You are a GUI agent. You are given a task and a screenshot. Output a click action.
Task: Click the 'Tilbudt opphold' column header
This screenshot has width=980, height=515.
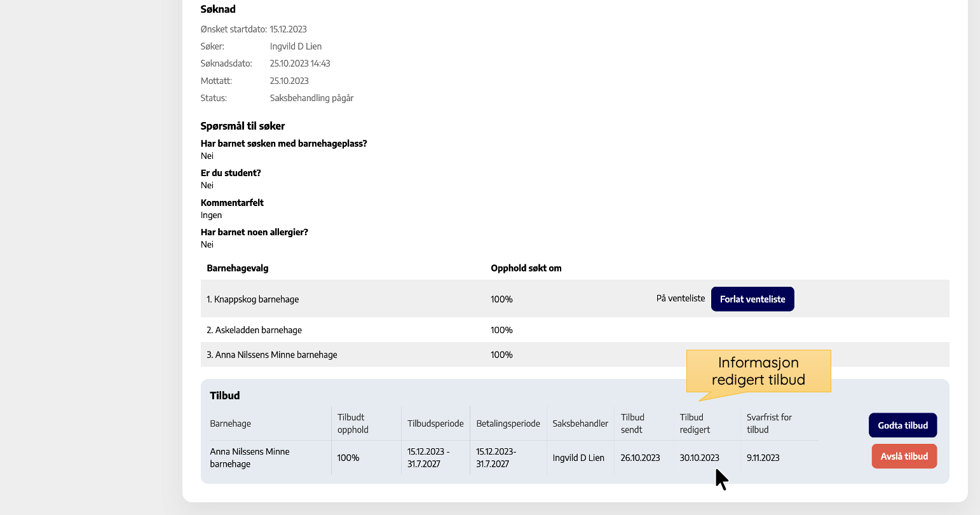tap(353, 423)
